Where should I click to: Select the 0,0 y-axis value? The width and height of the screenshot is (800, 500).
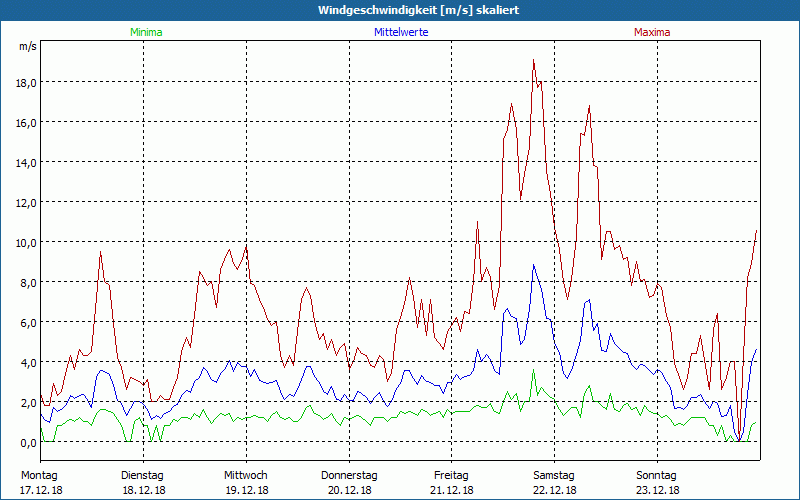30,442
